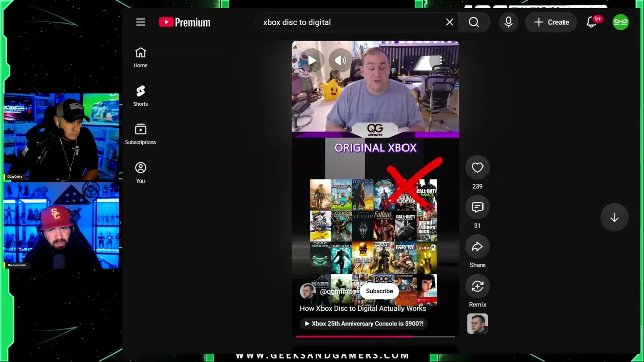Mute the Short's volume
The width and height of the screenshot is (644, 362).
point(341,61)
